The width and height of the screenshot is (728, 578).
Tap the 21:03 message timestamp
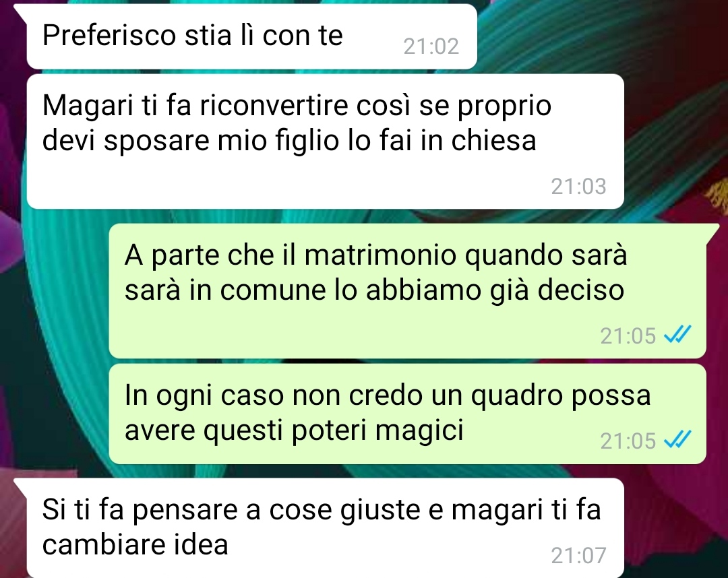pos(578,187)
